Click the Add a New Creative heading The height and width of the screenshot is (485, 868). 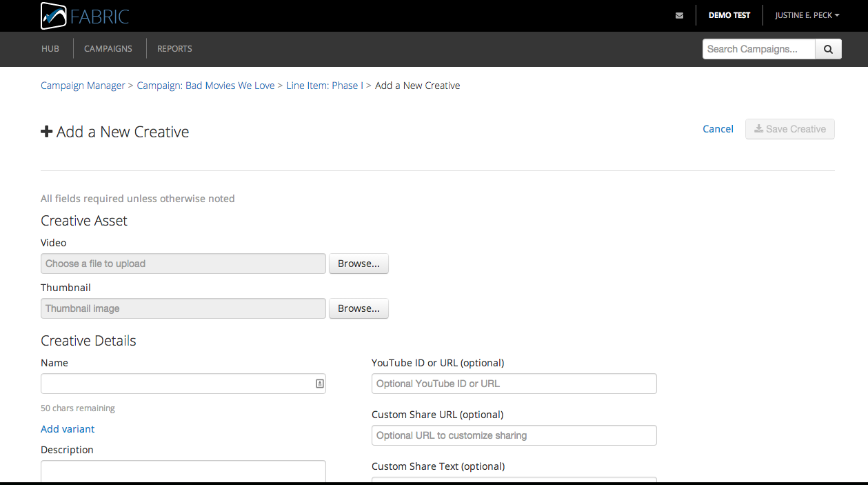coord(115,132)
